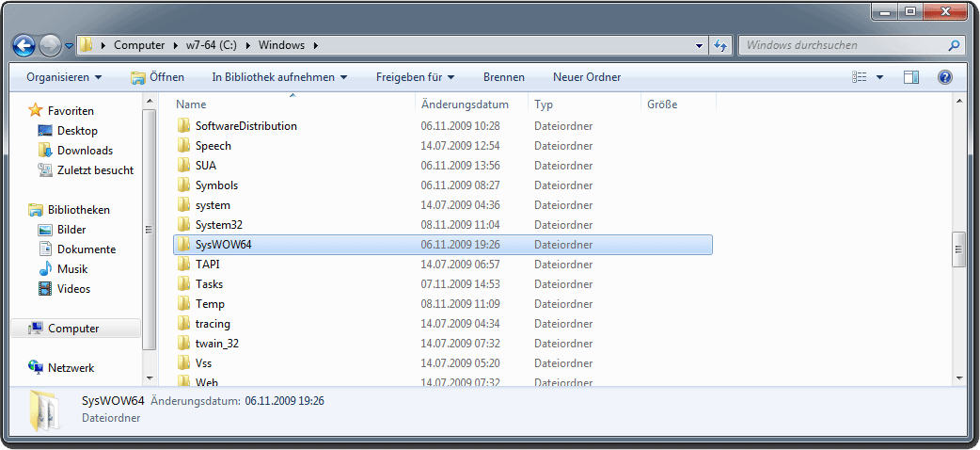Sort by Änderungsdatum column header
This screenshot has width=980, height=450.
click(x=465, y=104)
